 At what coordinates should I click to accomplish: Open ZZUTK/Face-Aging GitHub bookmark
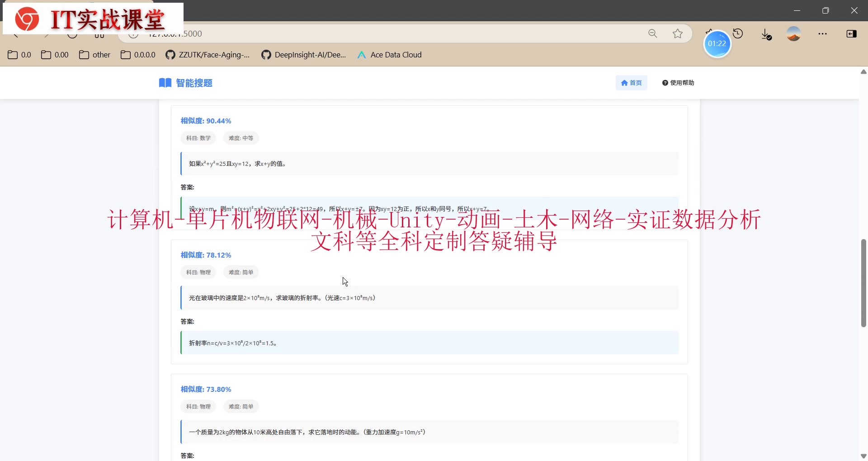point(208,55)
